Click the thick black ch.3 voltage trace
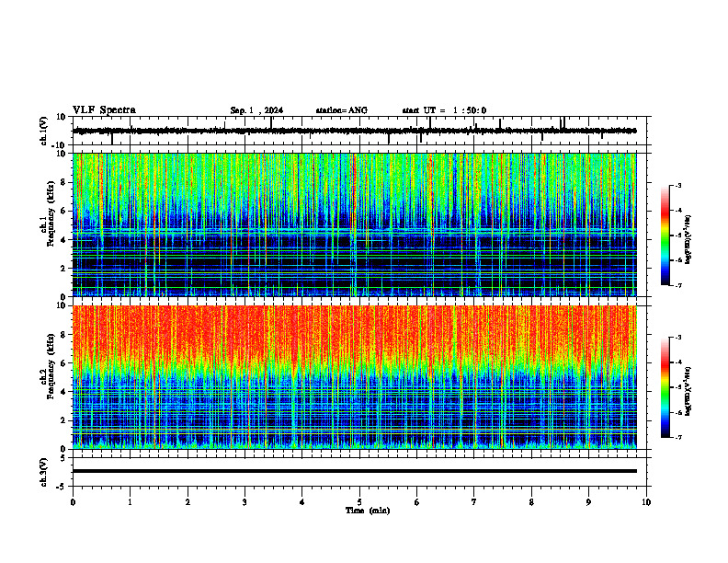 pyautogui.click(x=355, y=471)
